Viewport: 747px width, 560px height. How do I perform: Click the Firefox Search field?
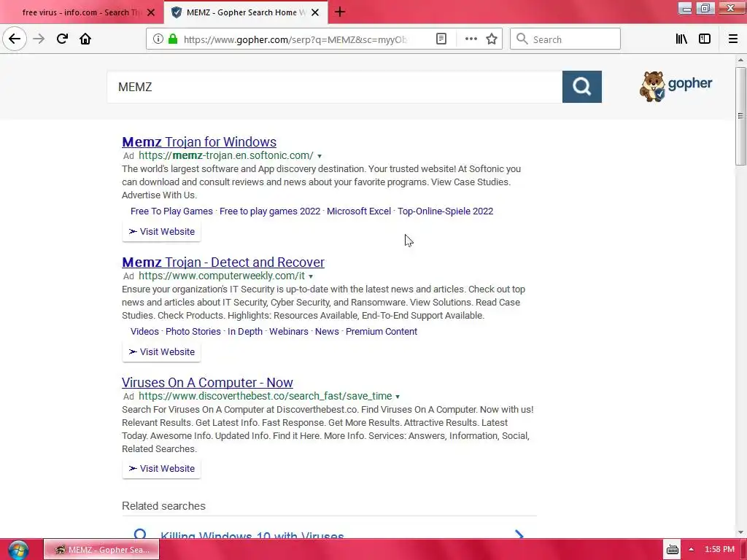point(565,39)
